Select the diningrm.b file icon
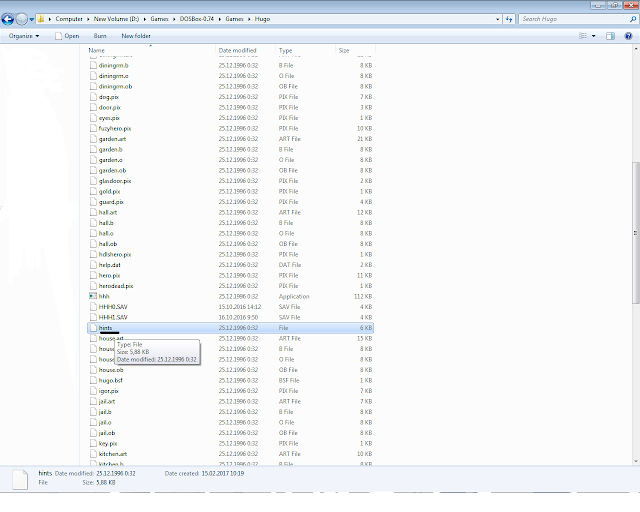The image size is (640, 512). click(93, 65)
